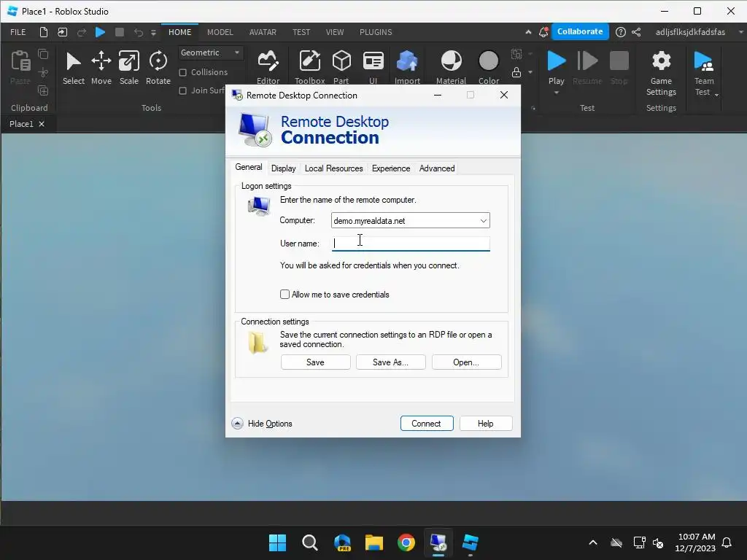
Task: Open the Advanced tab
Action: [x=437, y=168]
